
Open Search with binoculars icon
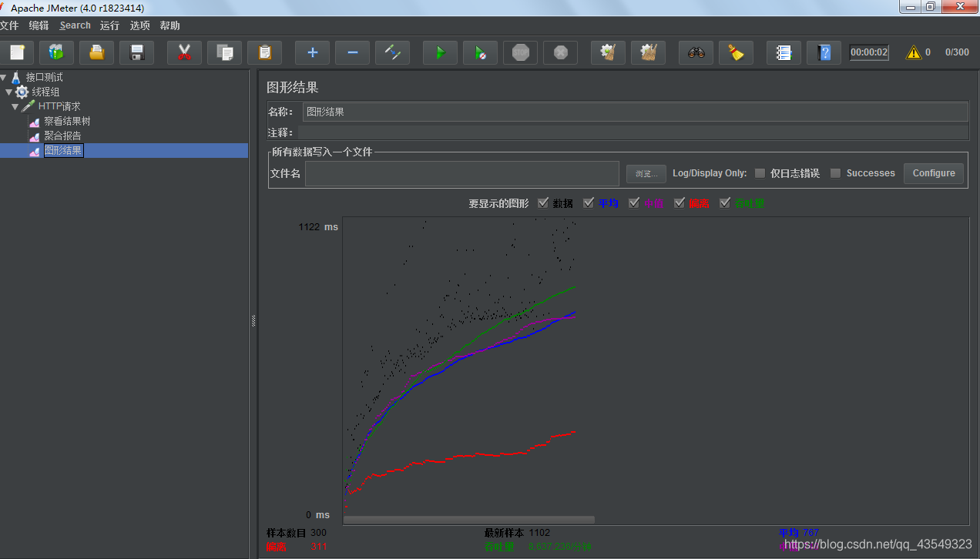point(696,52)
